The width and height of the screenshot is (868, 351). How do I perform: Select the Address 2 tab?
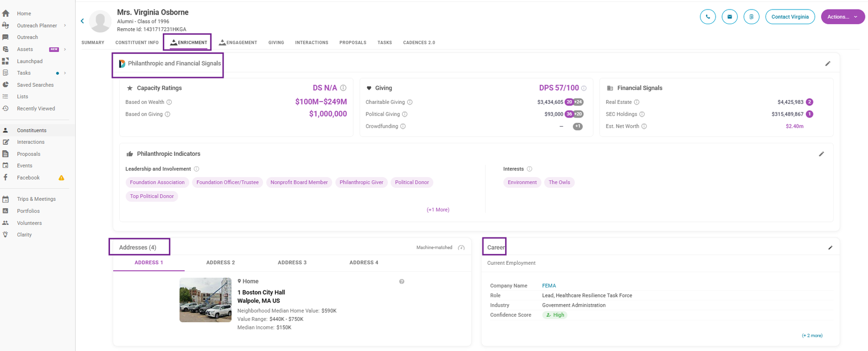point(221,263)
